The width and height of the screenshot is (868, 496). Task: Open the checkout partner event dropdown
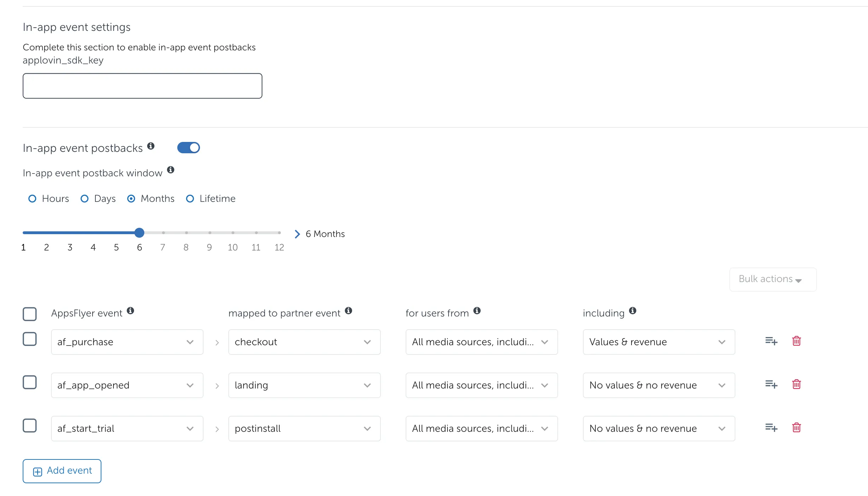[x=305, y=342]
